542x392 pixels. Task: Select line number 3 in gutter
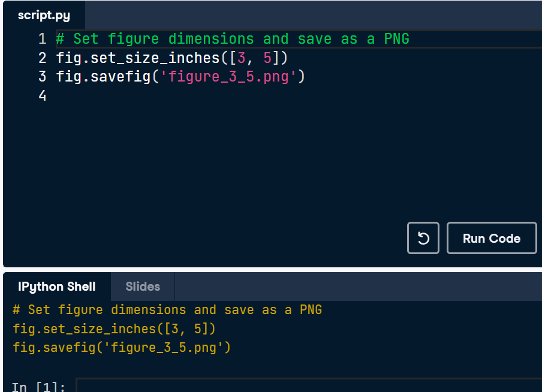click(42, 76)
